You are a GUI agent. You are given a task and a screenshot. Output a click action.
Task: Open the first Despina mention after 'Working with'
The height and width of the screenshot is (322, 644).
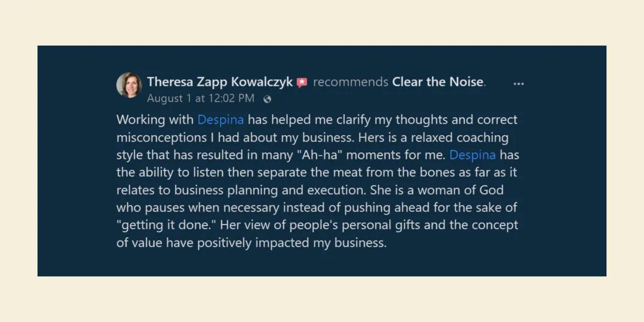221,120
